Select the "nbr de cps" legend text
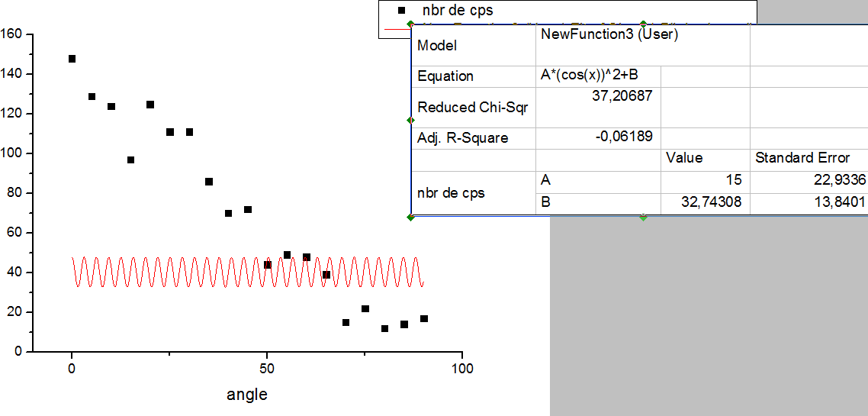Viewport: 868px width, 416px height. [458, 11]
